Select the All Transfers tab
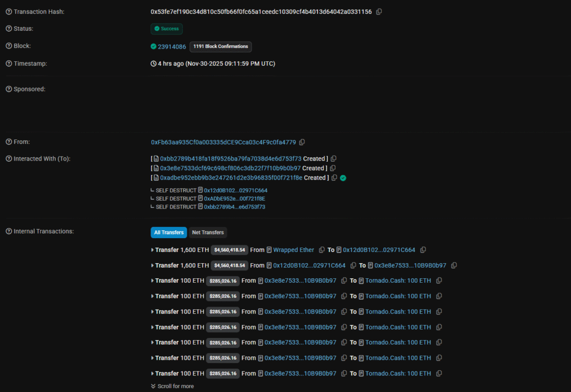This screenshot has height=392, width=571. pos(168,233)
